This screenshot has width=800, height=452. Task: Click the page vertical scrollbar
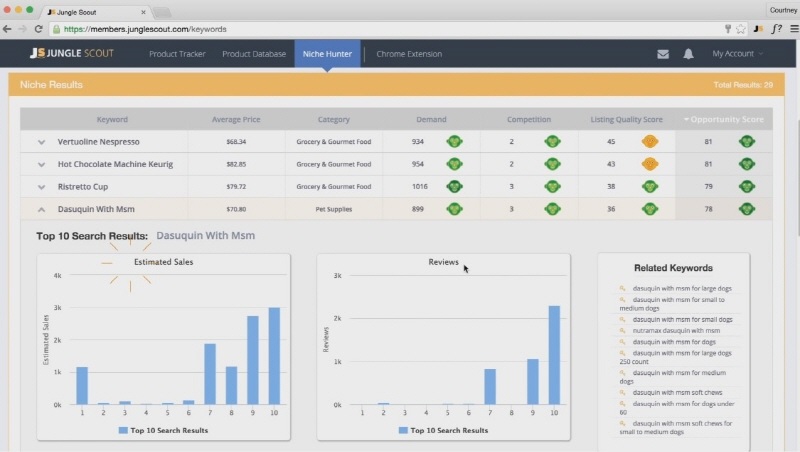[x=797, y=179]
